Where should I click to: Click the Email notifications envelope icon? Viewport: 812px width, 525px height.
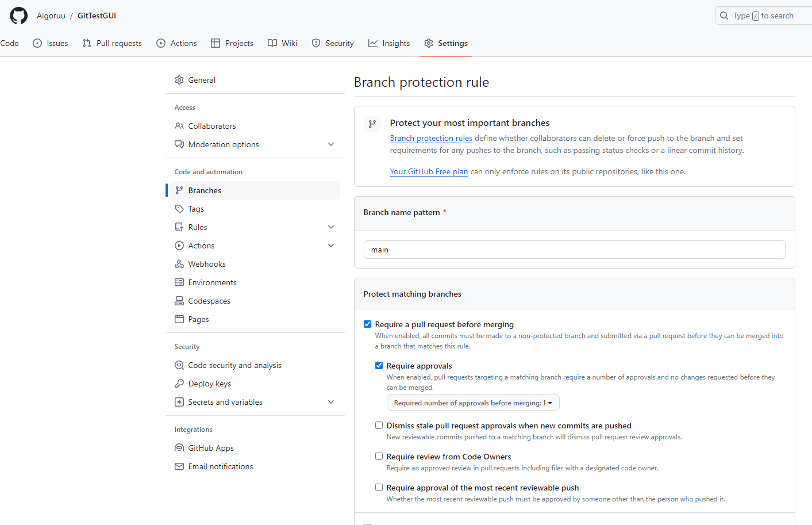pyautogui.click(x=179, y=466)
